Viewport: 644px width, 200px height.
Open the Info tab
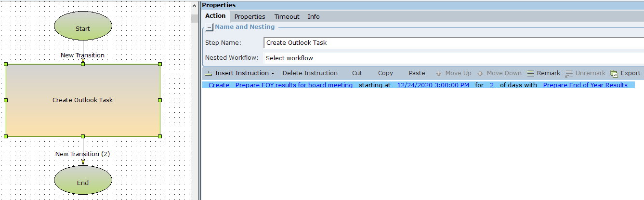coord(314,16)
